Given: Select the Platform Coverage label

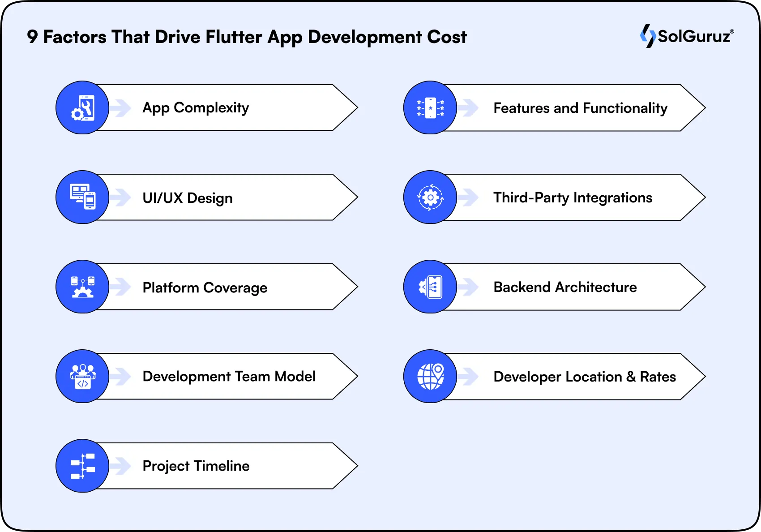Looking at the screenshot, I should point(204,287).
